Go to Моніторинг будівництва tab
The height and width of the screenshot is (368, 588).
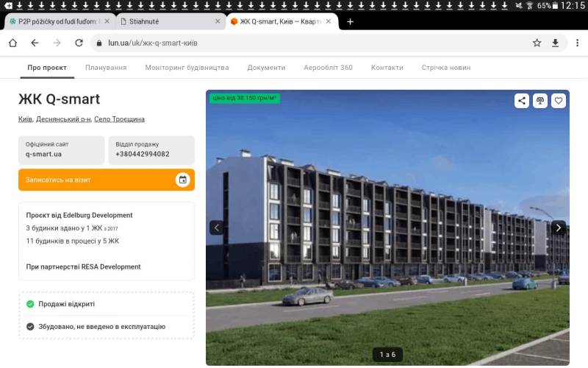coord(187,68)
